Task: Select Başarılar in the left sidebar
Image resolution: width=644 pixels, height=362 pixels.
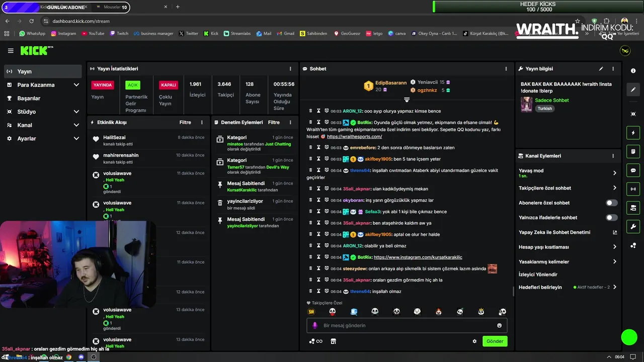Action: [x=42, y=98]
